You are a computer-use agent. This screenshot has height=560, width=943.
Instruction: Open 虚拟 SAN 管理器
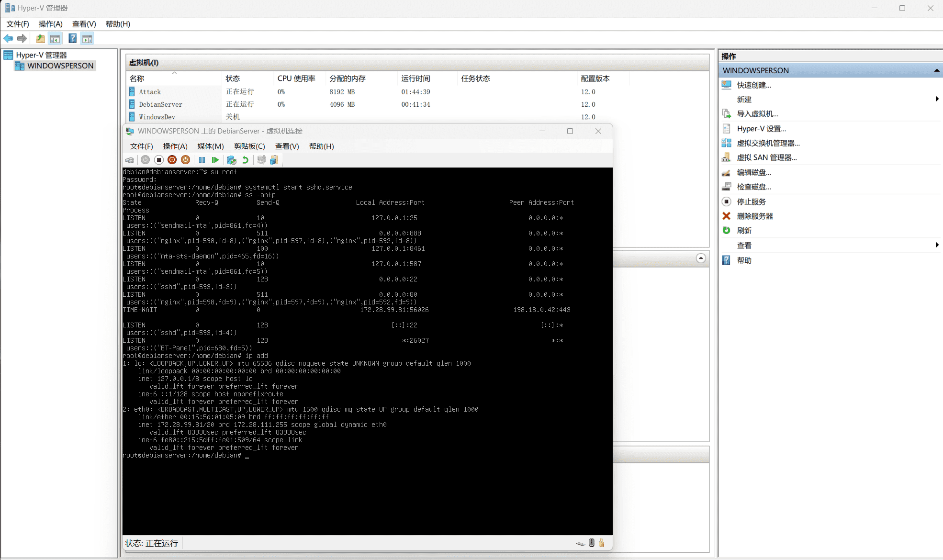click(x=767, y=157)
